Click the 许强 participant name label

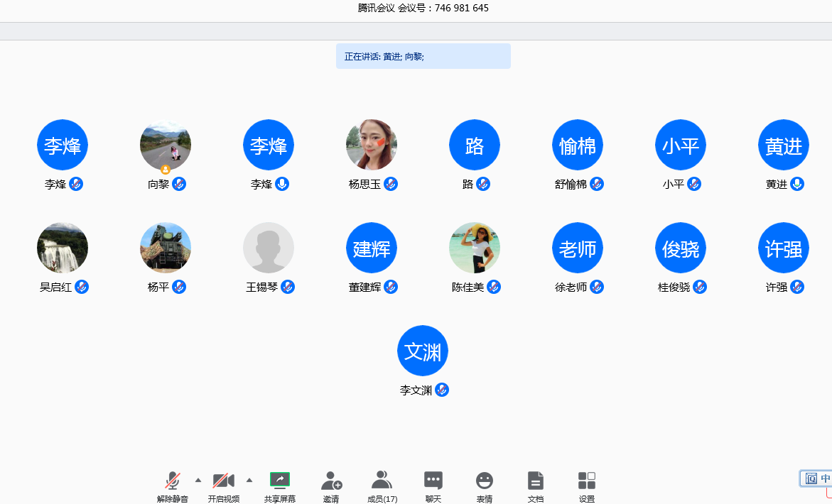(x=776, y=287)
